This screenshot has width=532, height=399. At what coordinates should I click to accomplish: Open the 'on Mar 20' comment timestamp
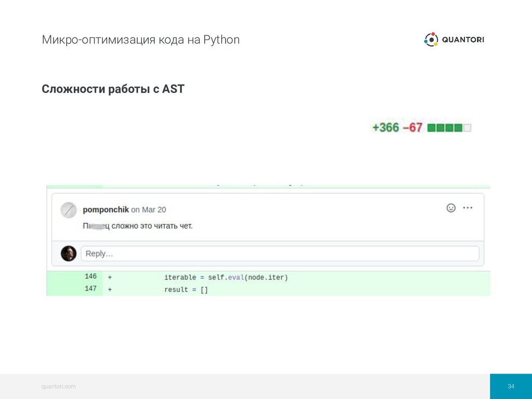tap(149, 210)
